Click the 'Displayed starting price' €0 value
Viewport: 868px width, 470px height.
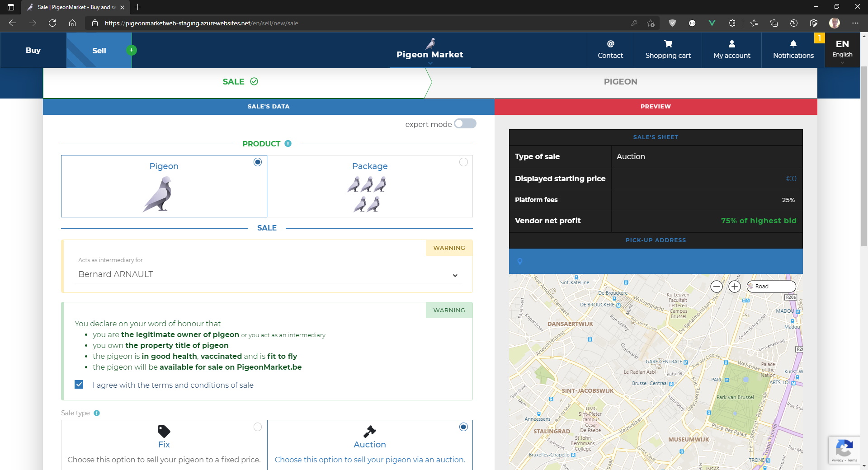tap(791, 179)
